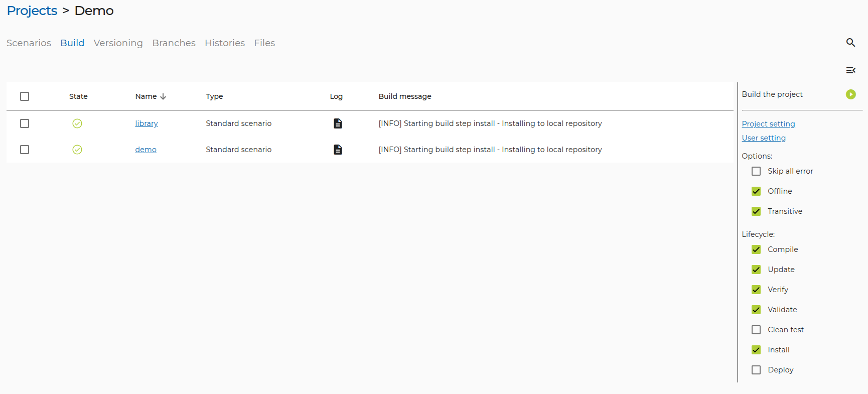Disable the Update lifecycle step
This screenshot has height=394, width=868.
click(x=756, y=270)
